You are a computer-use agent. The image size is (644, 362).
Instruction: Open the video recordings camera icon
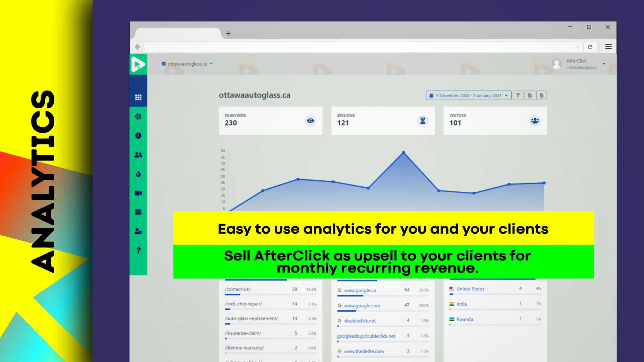138,193
